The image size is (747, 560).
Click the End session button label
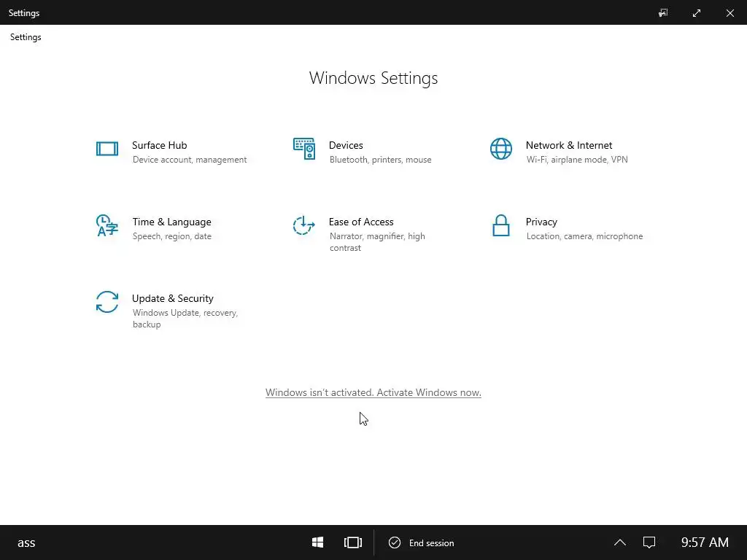[x=432, y=542]
